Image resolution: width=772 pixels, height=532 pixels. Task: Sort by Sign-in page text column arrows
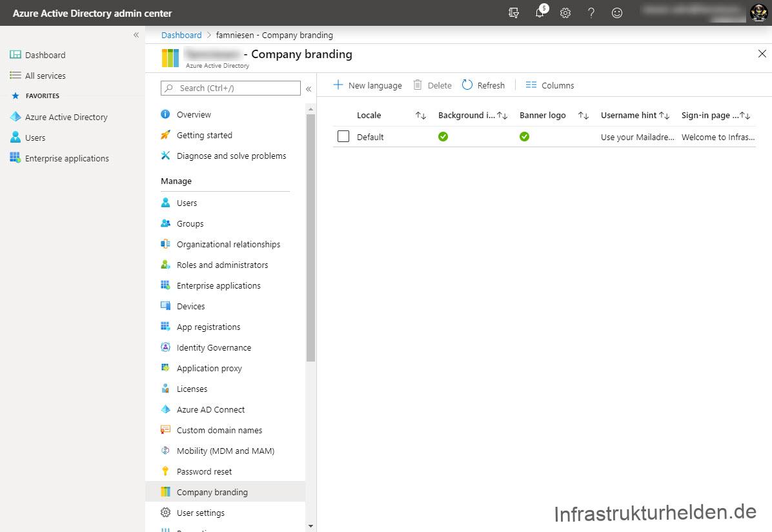(745, 116)
